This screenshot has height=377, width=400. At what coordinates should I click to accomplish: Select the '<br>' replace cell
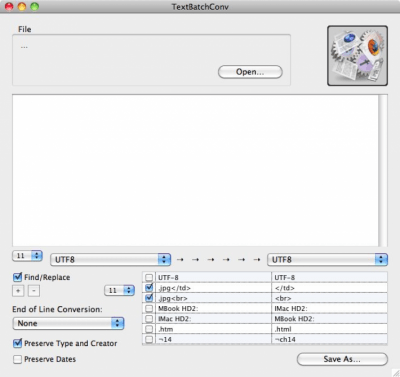click(330, 298)
